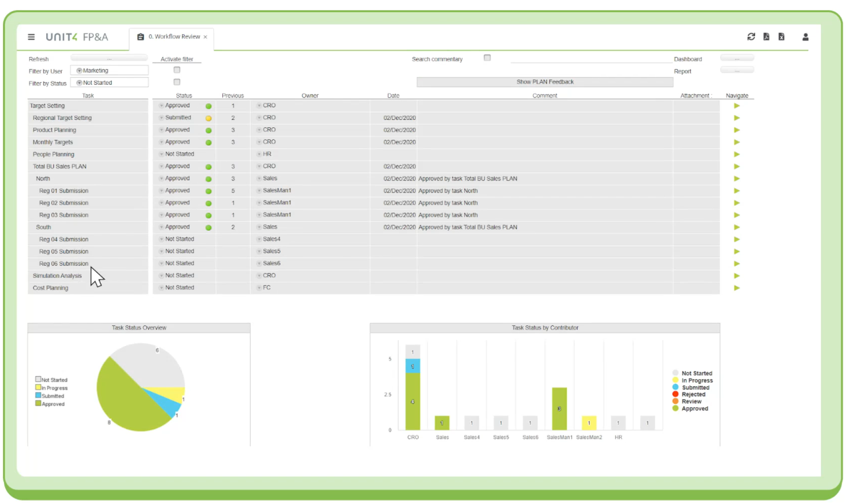Screen dimensions: 849x504
Task: Expand status dropdown for Regional Target Setting
Action: click(162, 118)
